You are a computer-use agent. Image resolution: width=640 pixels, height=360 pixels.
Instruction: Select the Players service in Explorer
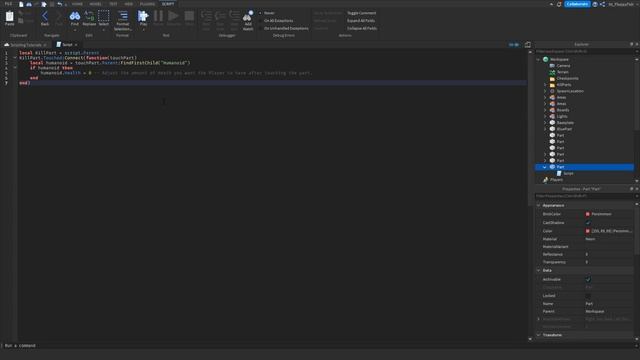[x=556, y=180]
